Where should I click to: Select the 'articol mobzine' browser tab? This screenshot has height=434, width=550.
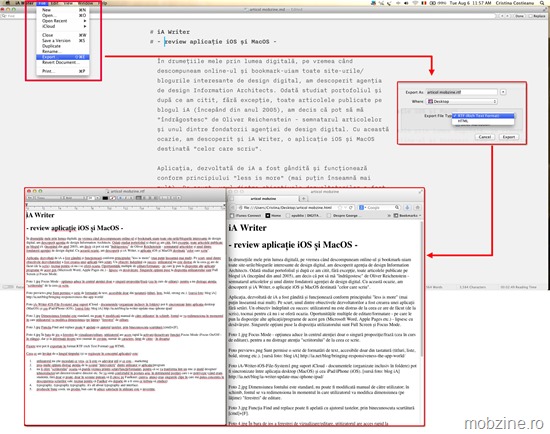[263, 199]
